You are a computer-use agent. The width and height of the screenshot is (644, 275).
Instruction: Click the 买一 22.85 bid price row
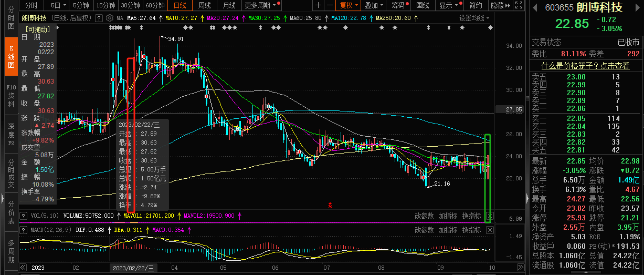tap(585, 118)
